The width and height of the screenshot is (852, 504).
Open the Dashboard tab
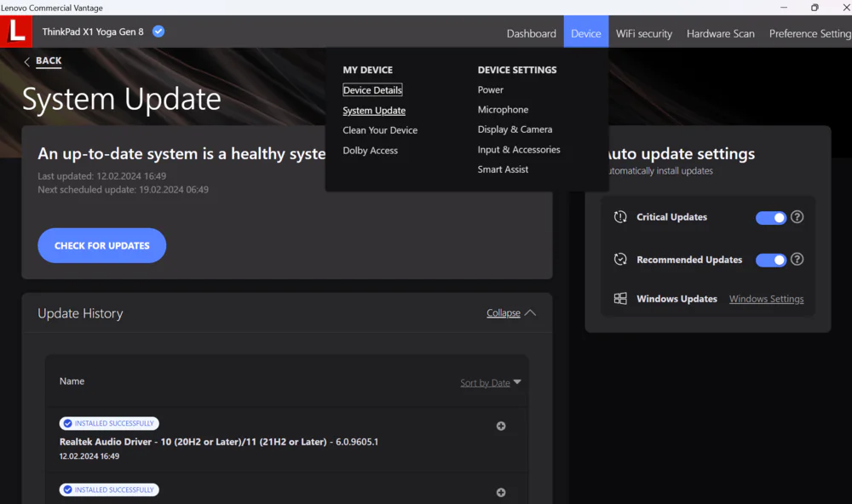(531, 34)
